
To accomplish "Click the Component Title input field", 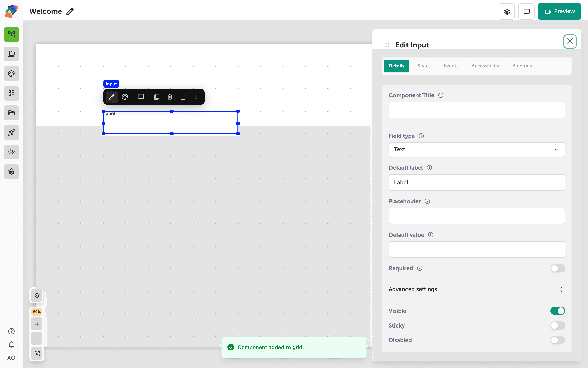I will point(477,110).
